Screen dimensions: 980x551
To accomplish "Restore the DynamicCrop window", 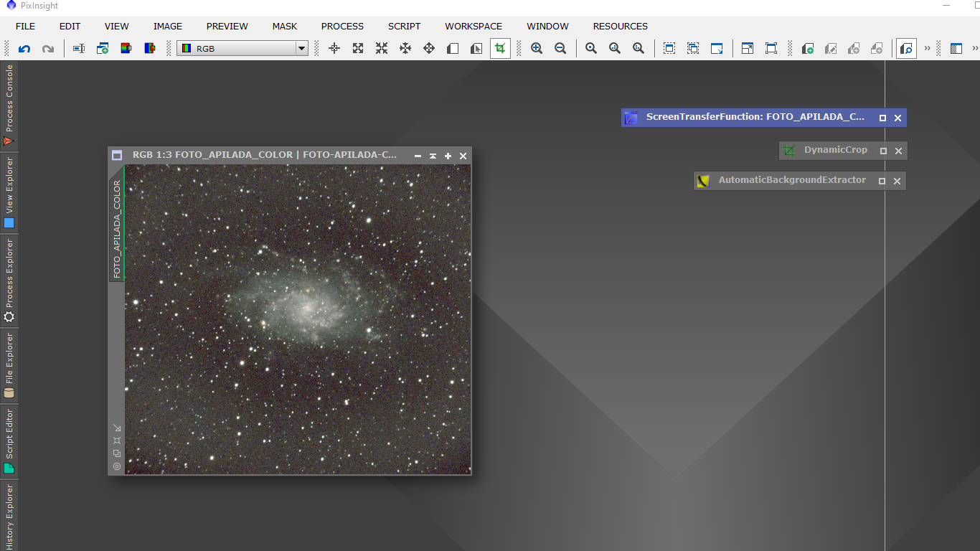I will tap(883, 151).
